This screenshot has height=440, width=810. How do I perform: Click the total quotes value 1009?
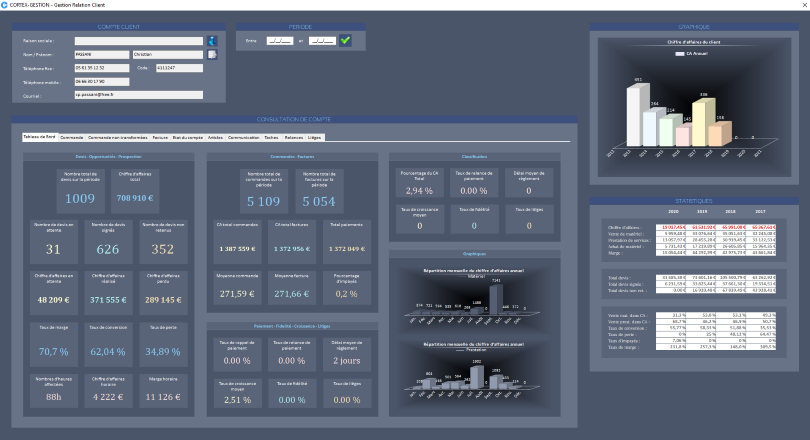pyautogui.click(x=80, y=198)
